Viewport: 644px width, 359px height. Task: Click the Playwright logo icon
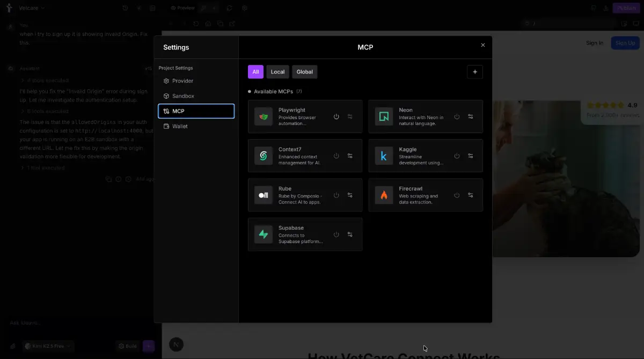pos(264,116)
